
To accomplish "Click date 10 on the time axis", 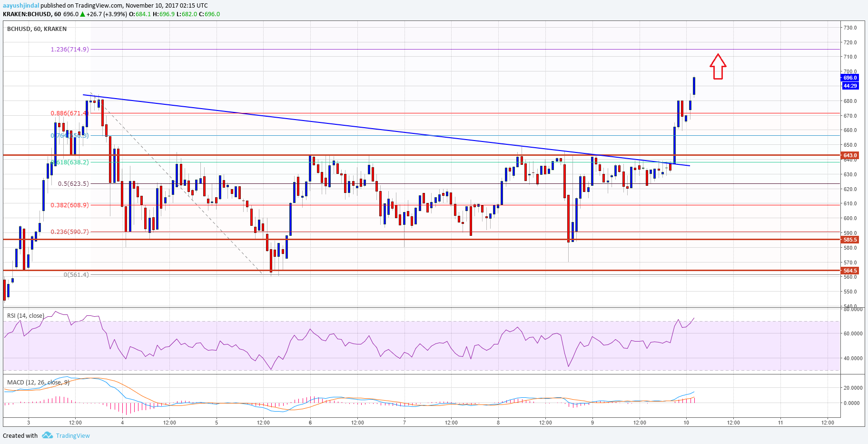I will click(x=686, y=422).
